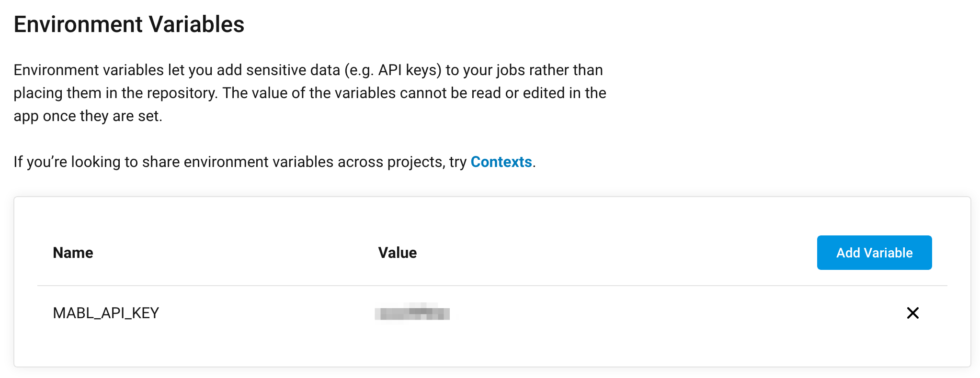980x378 pixels.
Task: Click the description text about sensitive data
Action: pyautogui.click(x=308, y=92)
